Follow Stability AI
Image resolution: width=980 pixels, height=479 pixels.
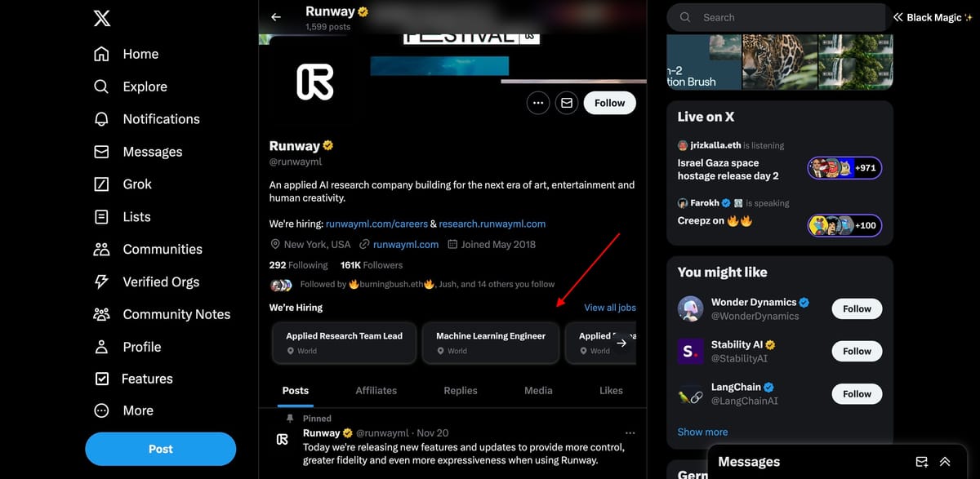pos(856,351)
